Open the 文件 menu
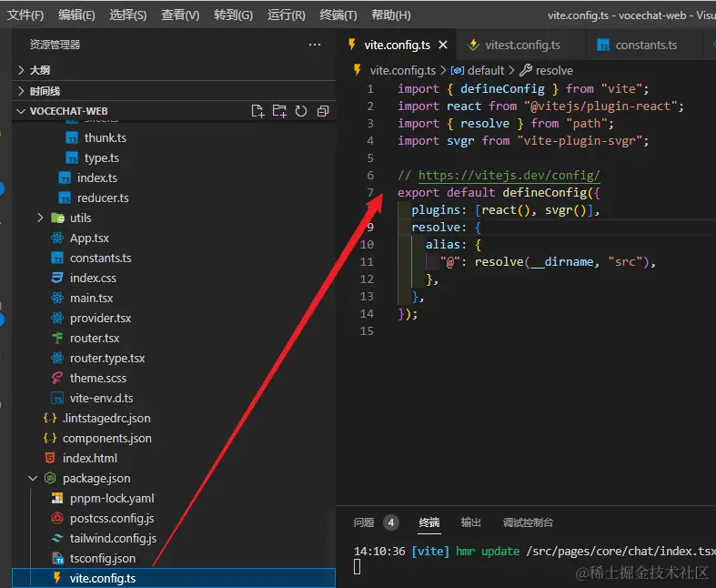The width and height of the screenshot is (716, 588). pyautogui.click(x=25, y=15)
